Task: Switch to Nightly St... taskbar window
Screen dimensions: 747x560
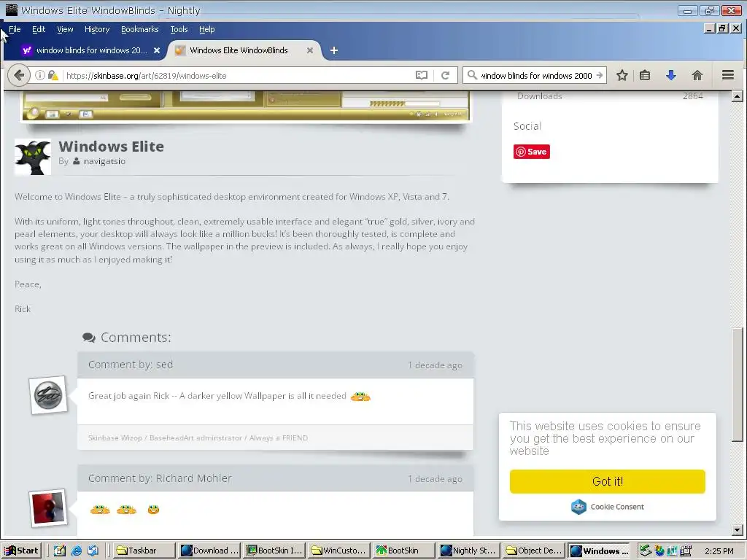Action: [x=468, y=551]
